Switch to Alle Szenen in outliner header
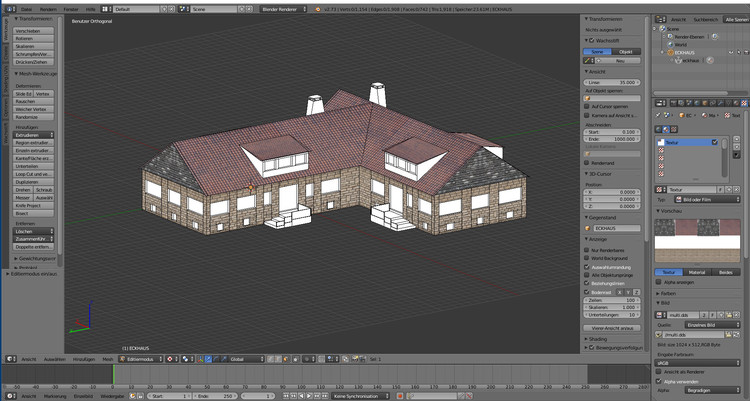750x401 pixels. (736, 19)
